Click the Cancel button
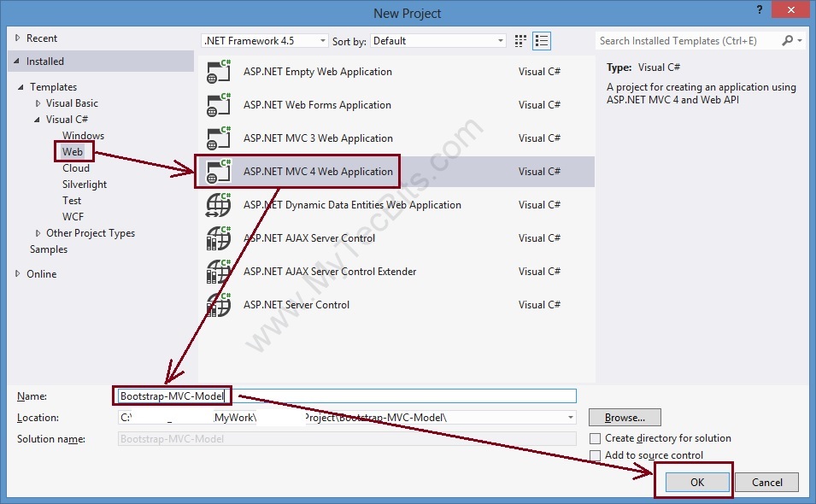The width and height of the screenshot is (816, 504). coord(766,482)
